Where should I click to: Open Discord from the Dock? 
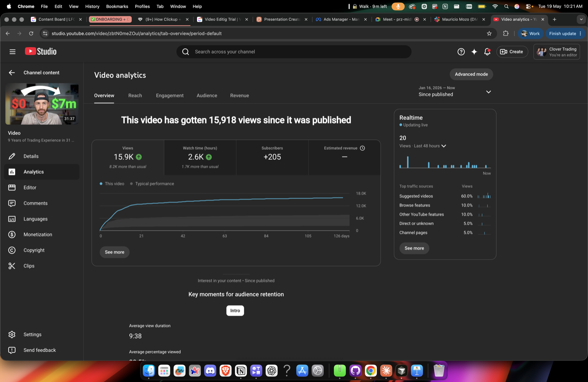point(210,371)
